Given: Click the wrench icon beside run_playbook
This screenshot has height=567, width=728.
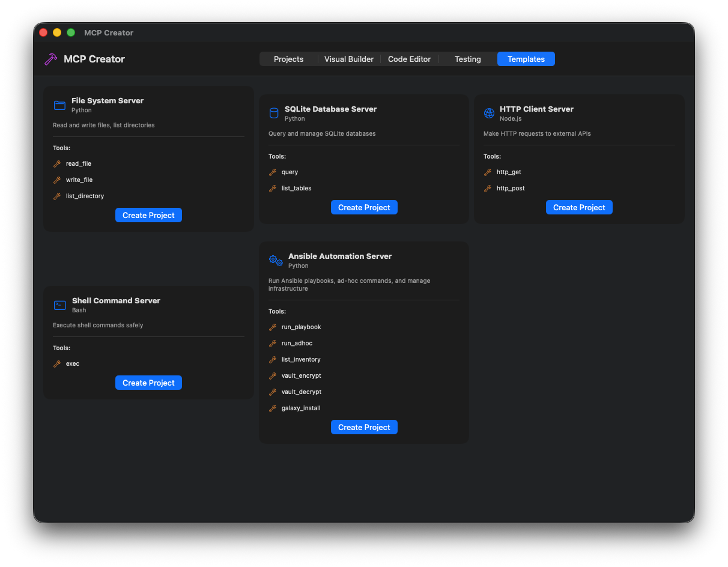Looking at the screenshot, I should coord(273,327).
